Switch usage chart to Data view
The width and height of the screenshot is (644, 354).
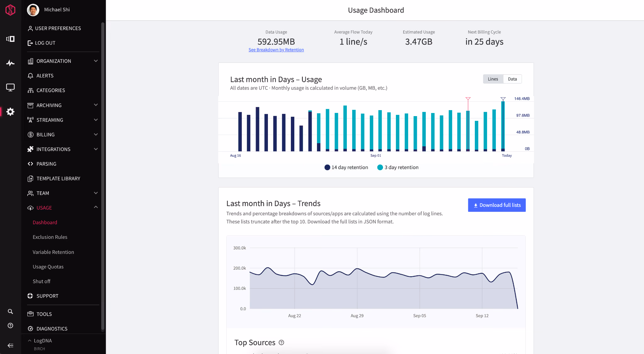(512, 79)
